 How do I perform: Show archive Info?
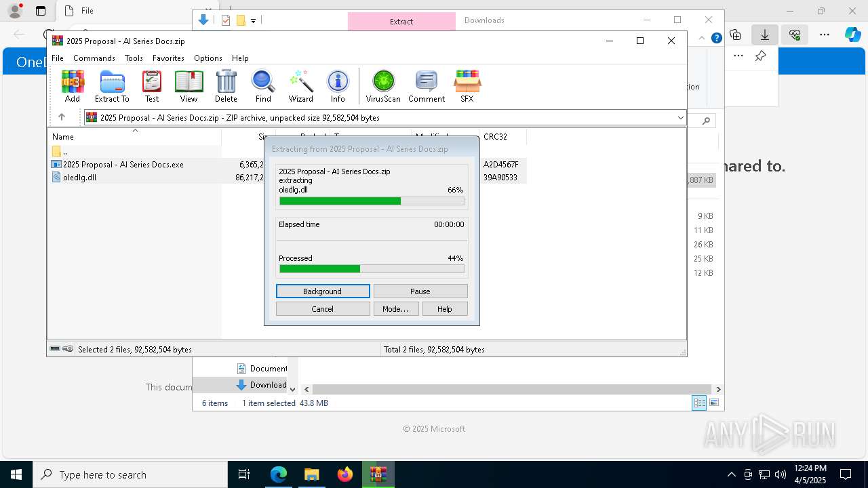tap(338, 86)
